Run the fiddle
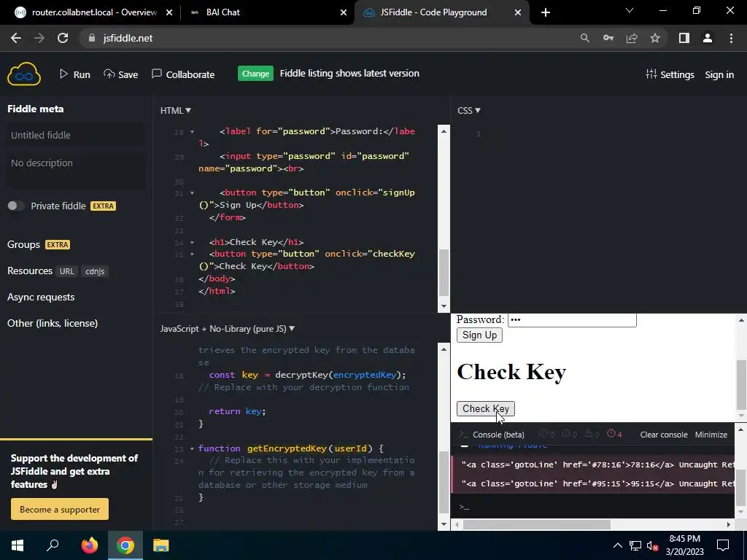The image size is (747, 560). click(x=75, y=74)
